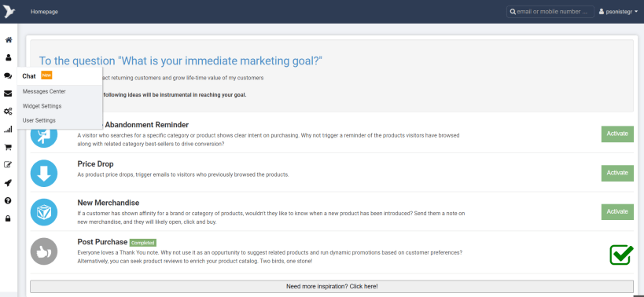Open the shopping cart icon in the sidebar
644x297 pixels.
(8, 147)
